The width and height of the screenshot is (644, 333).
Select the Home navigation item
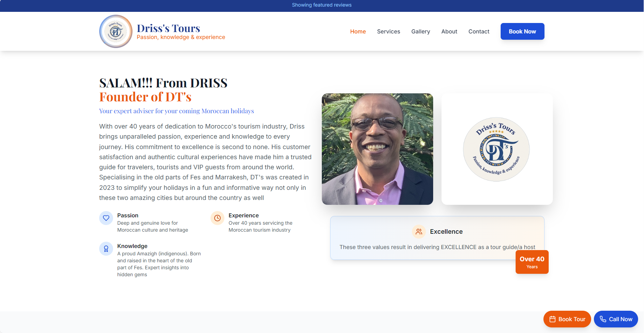tap(358, 31)
